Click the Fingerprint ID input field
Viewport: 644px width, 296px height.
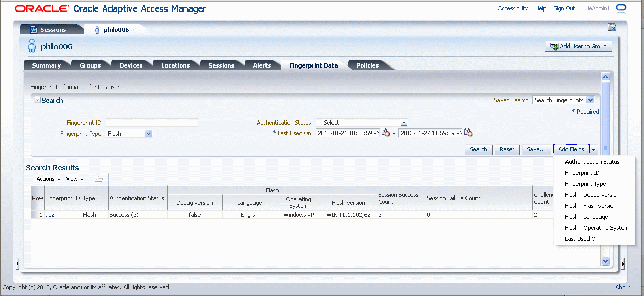(x=152, y=123)
